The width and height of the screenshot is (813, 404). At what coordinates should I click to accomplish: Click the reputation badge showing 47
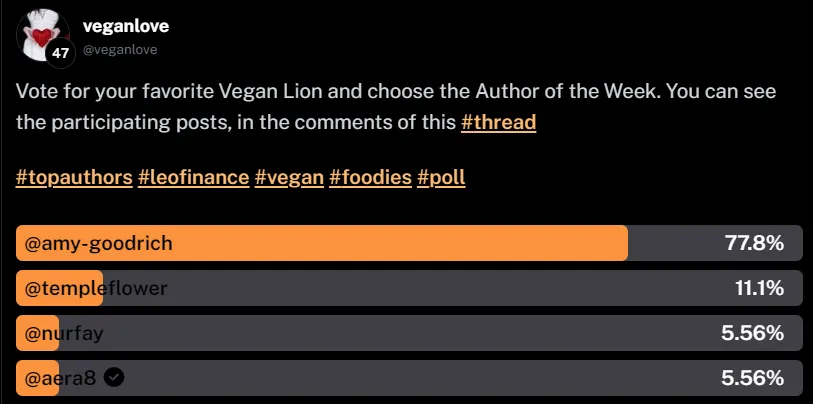[59, 51]
